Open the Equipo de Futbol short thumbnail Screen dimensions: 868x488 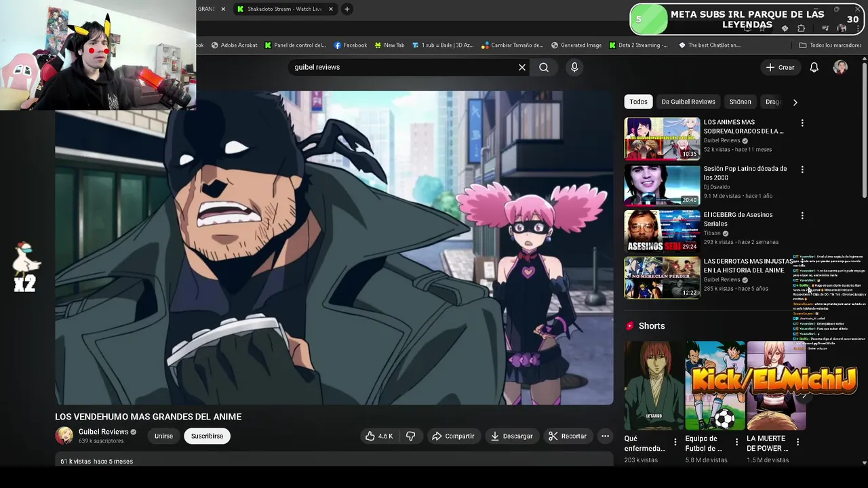pos(715,385)
